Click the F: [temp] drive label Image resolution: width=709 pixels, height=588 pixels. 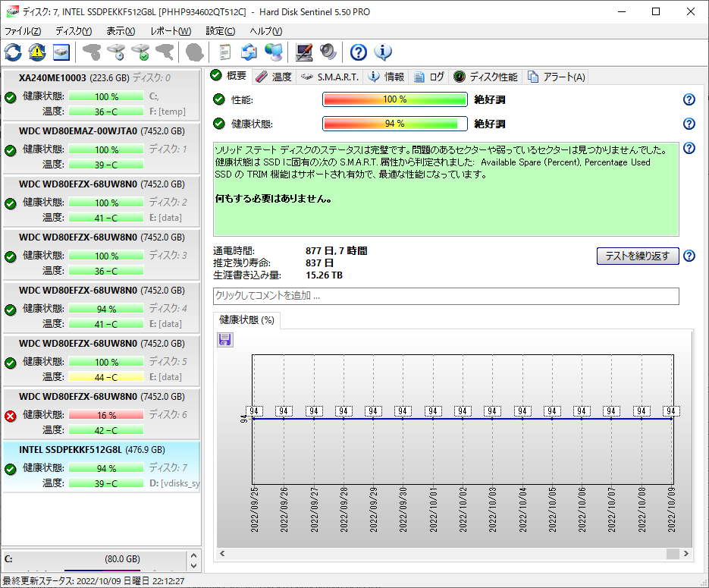coord(168,112)
